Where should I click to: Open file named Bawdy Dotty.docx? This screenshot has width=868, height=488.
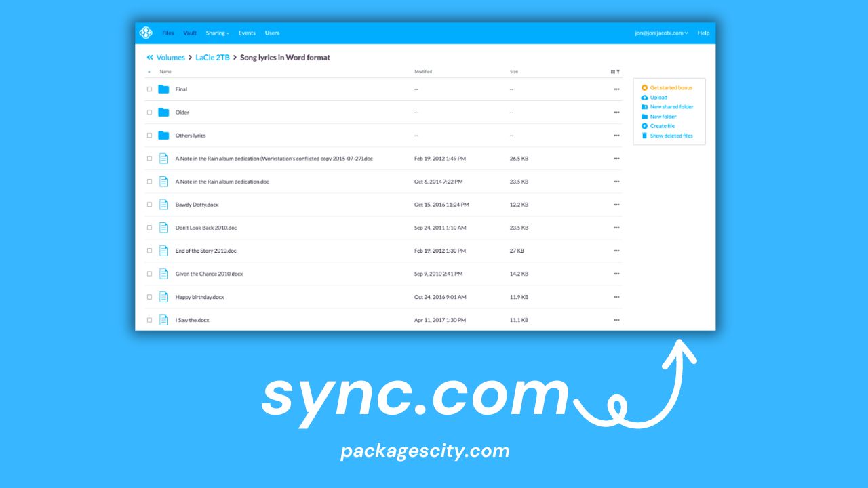197,205
